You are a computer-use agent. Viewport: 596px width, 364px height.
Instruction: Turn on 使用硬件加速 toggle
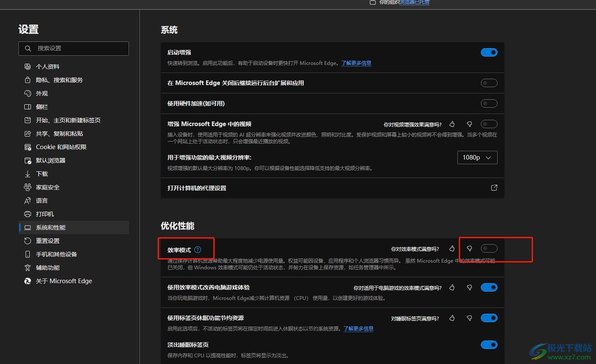pos(489,103)
